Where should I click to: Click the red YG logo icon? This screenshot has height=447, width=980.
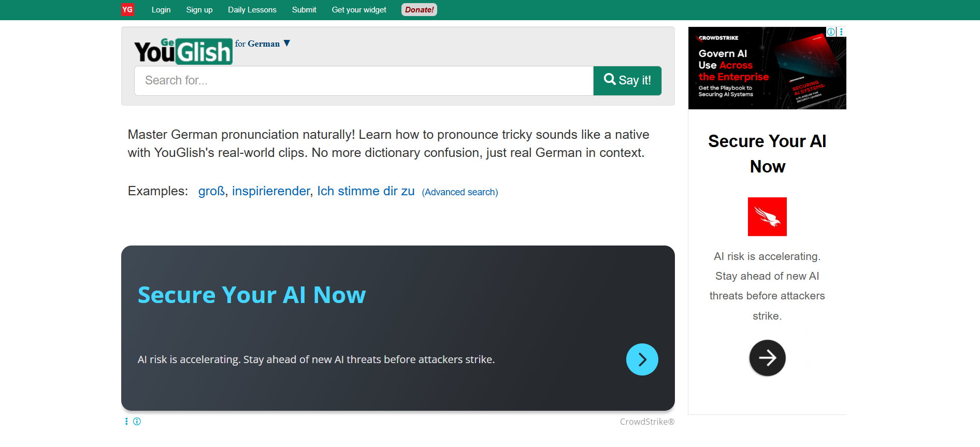127,9
